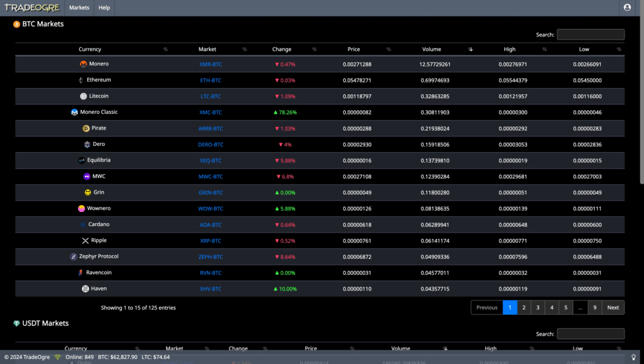This screenshot has width=644, height=364.
Task: Click the Ethereum coin icon
Action: click(x=81, y=80)
